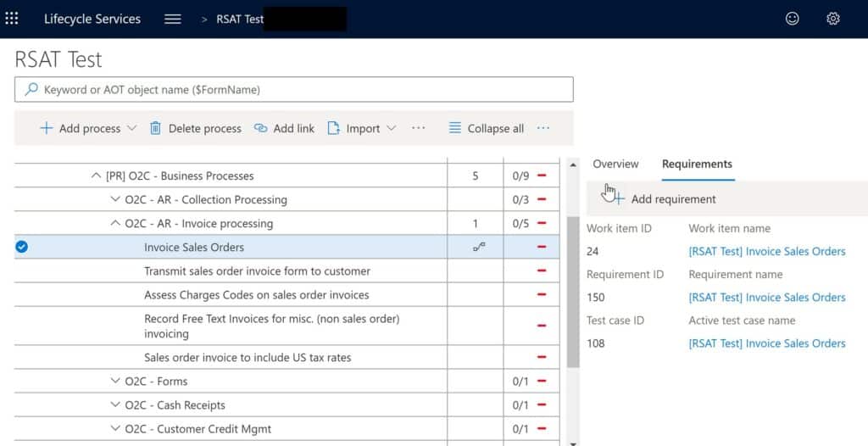
Task: Switch to the Overview tab
Action: tap(615, 164)
